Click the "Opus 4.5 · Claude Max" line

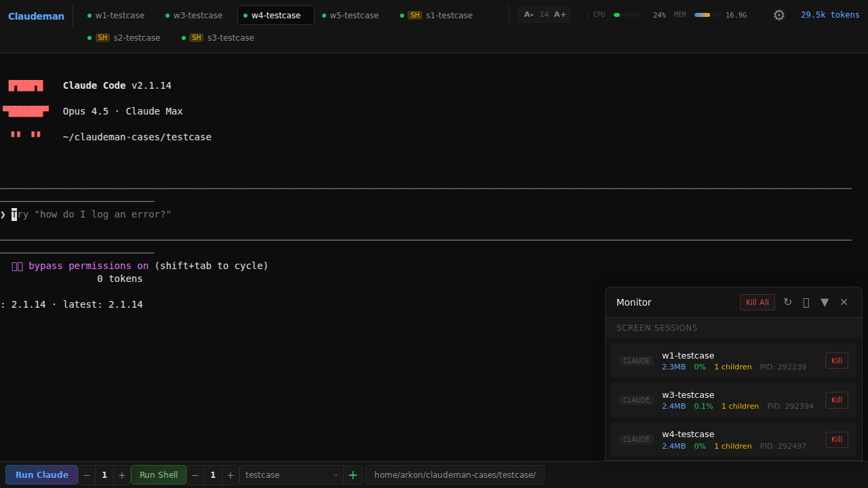123,111
